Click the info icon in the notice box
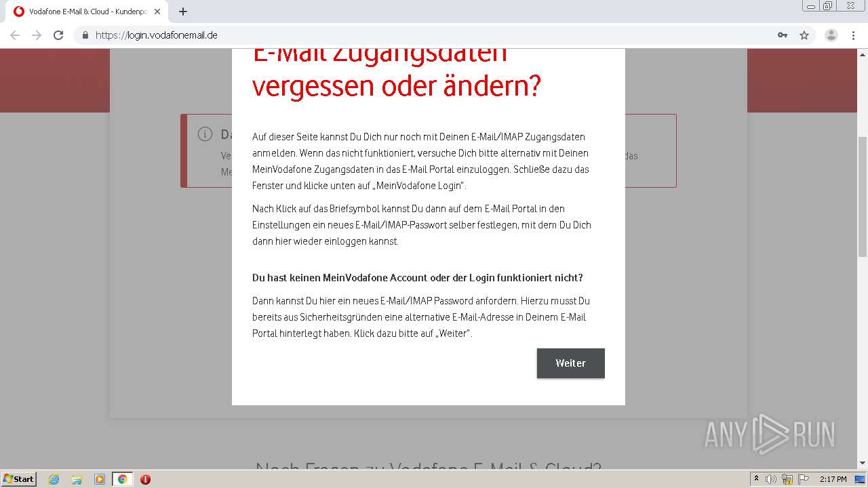 [205, 134]
